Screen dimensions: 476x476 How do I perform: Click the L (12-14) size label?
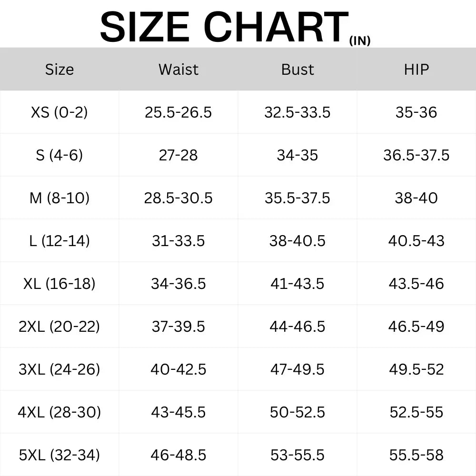pos(59,241)
